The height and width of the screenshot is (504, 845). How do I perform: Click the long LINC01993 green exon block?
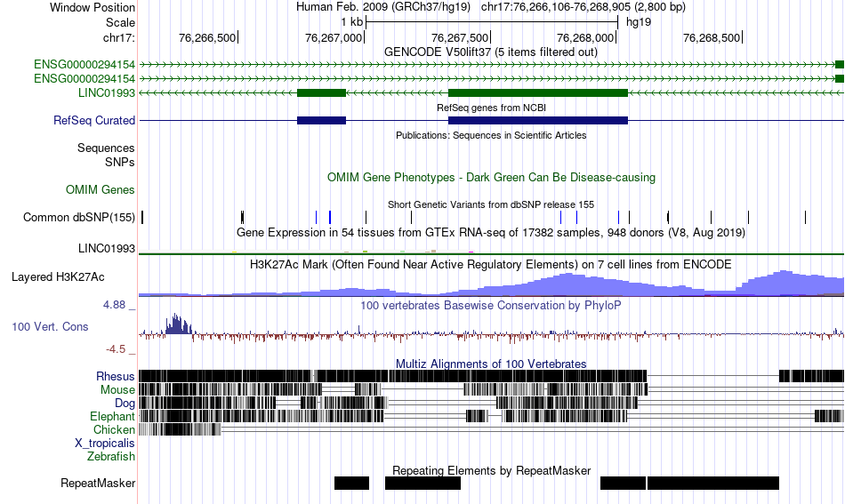(x=538, y=92)
